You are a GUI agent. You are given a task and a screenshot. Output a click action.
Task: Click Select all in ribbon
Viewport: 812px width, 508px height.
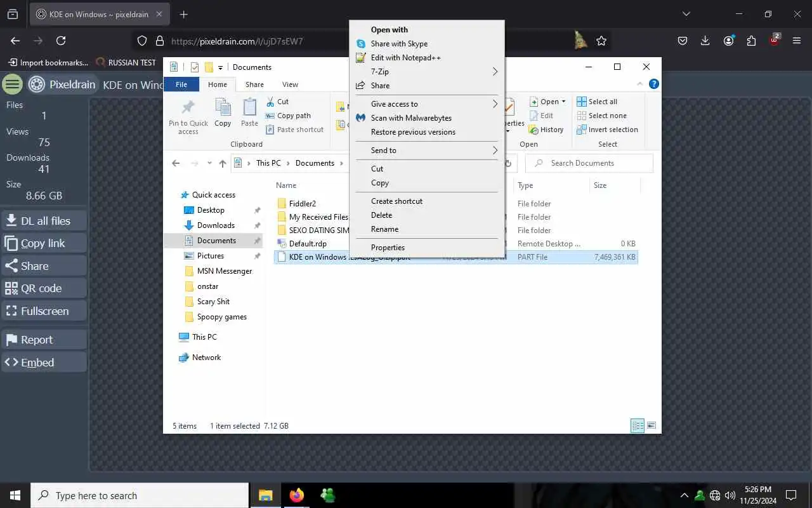pyautogui.click(x=597, y=102)
